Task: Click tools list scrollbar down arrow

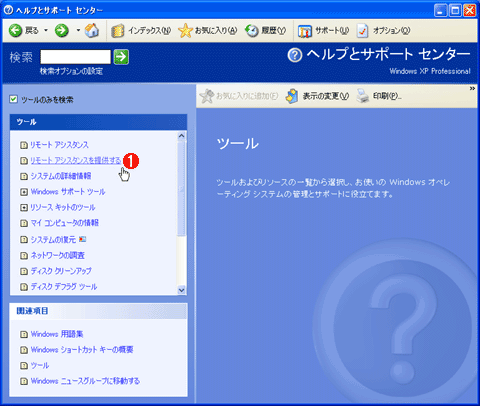Action: pos(181,290)
